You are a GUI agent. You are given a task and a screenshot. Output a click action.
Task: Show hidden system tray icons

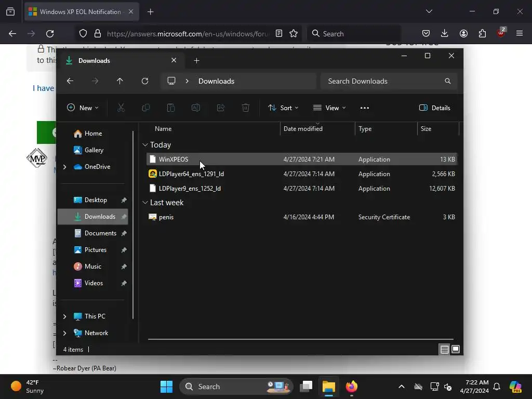click(x=402, y=387)
